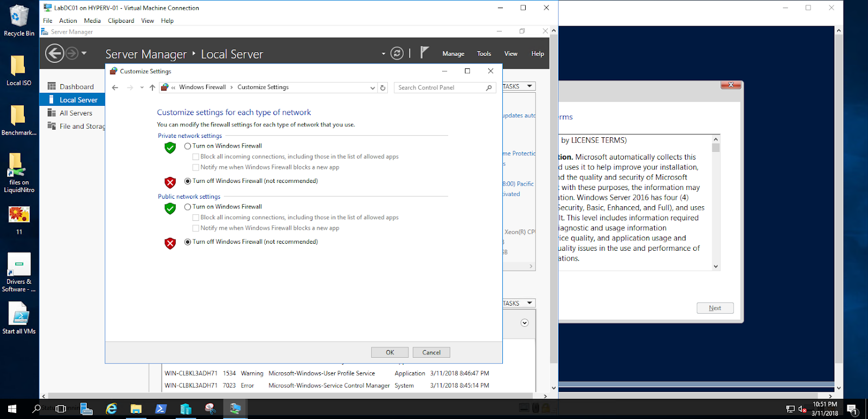
Task: Check Block all incoming connections for public network
Action: pos(196,218)
